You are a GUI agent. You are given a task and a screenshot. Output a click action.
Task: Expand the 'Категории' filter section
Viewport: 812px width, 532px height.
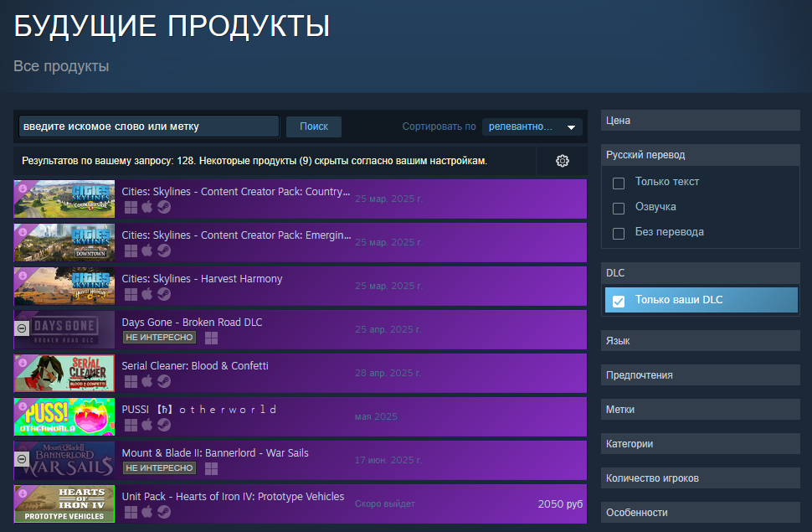click(x=700, y=443)
